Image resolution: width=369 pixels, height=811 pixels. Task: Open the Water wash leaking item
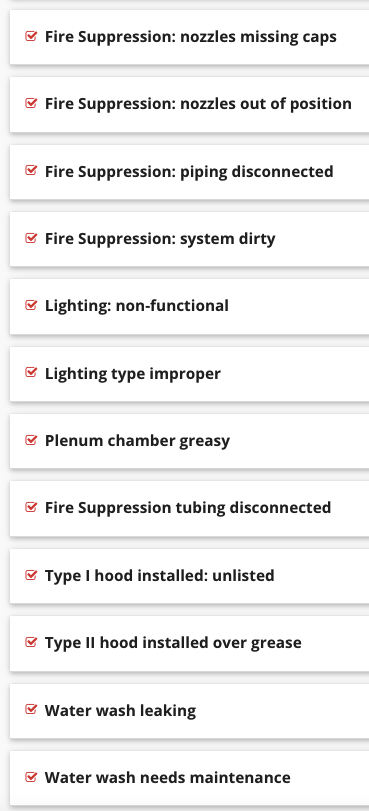click(x=189, y=711)
